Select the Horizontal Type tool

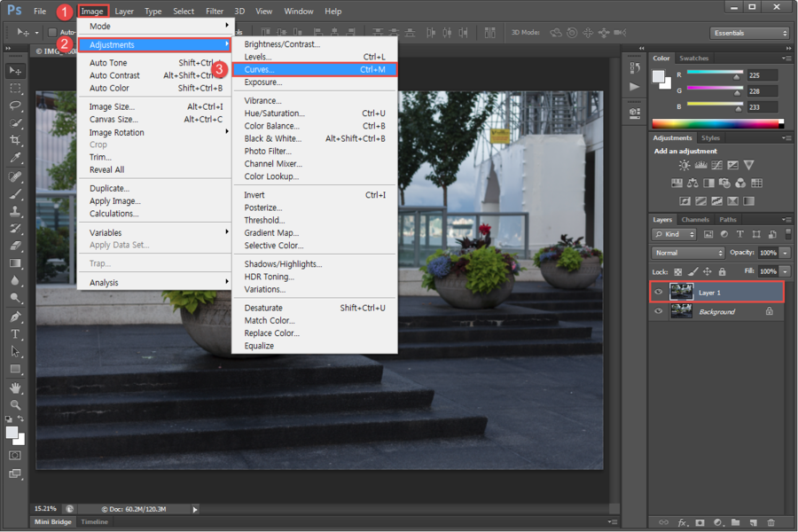[16, 334]
